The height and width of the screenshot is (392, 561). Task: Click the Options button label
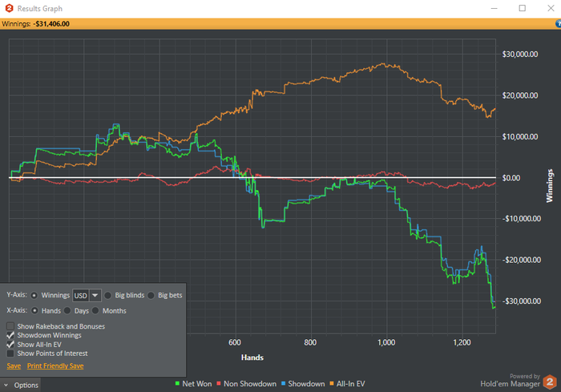coord(26,386)
